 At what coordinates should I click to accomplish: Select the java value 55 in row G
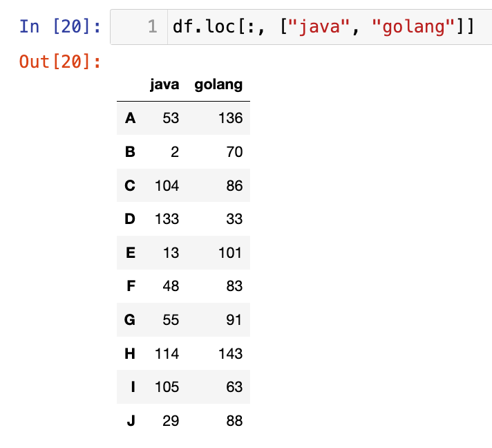(171, 320)
